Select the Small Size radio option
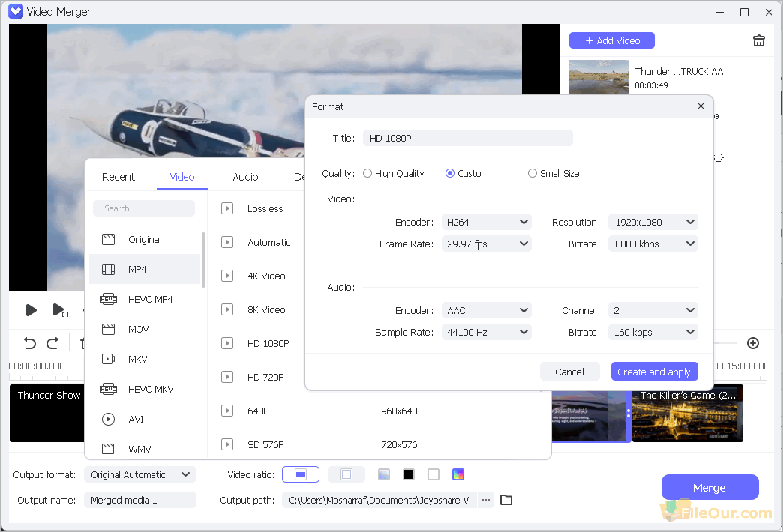The width and height of the screenshot is (783, 532). (532, 173)
